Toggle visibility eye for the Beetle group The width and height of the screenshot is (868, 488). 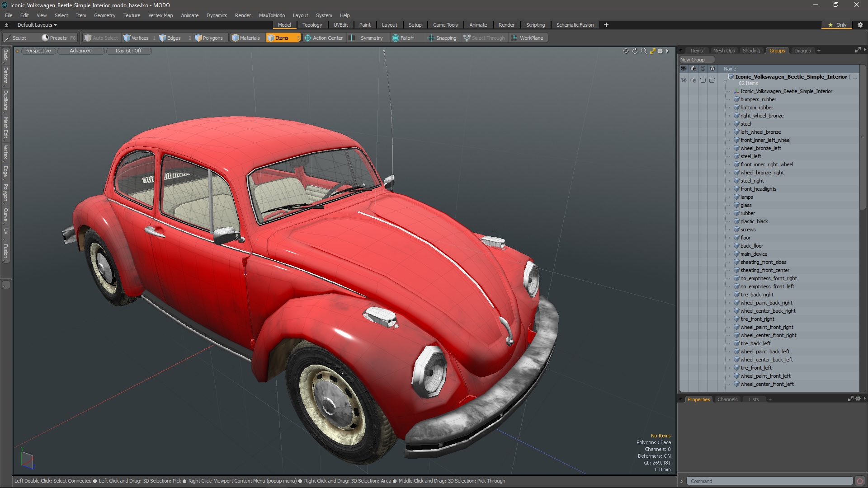(x=684, y=80)
